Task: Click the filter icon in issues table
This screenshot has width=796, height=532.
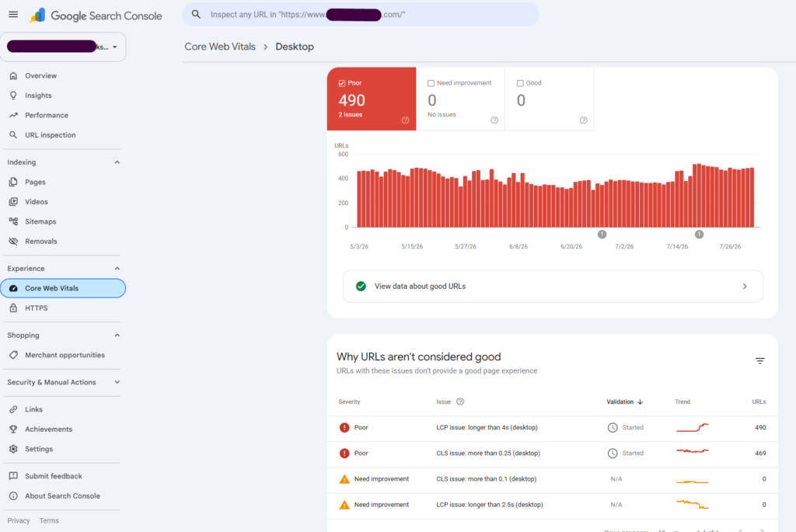Action: coord(760,360)
